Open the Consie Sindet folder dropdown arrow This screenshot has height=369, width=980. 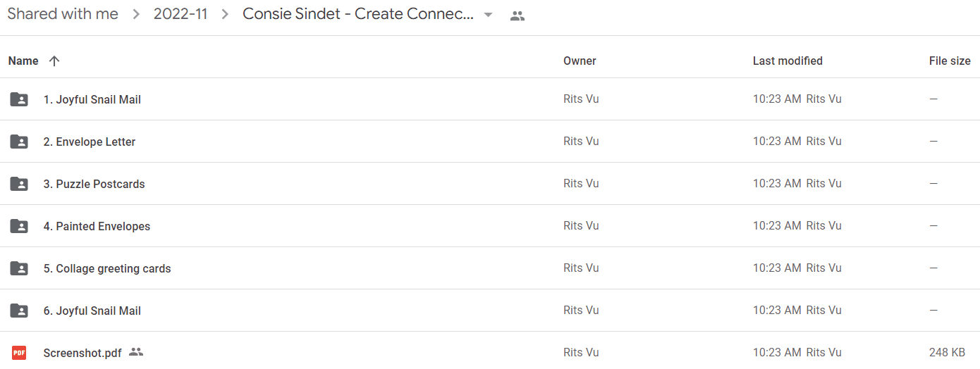[488, 15]
